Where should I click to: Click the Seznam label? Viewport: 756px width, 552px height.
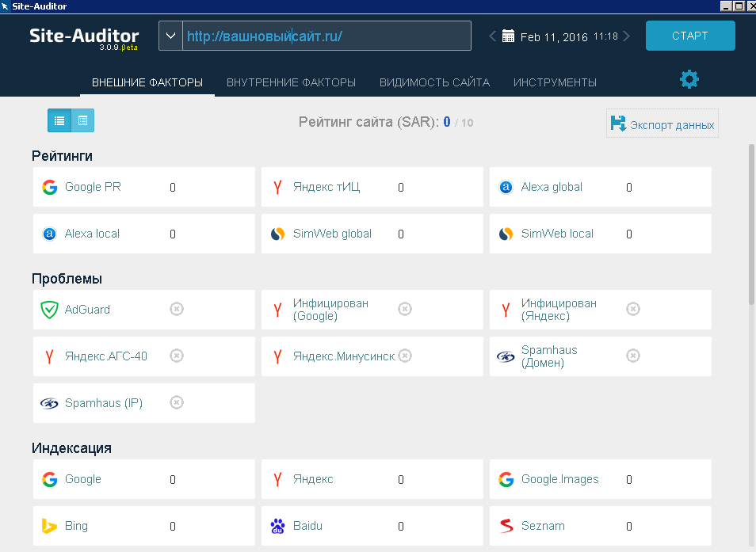click(x=543, y=526)
